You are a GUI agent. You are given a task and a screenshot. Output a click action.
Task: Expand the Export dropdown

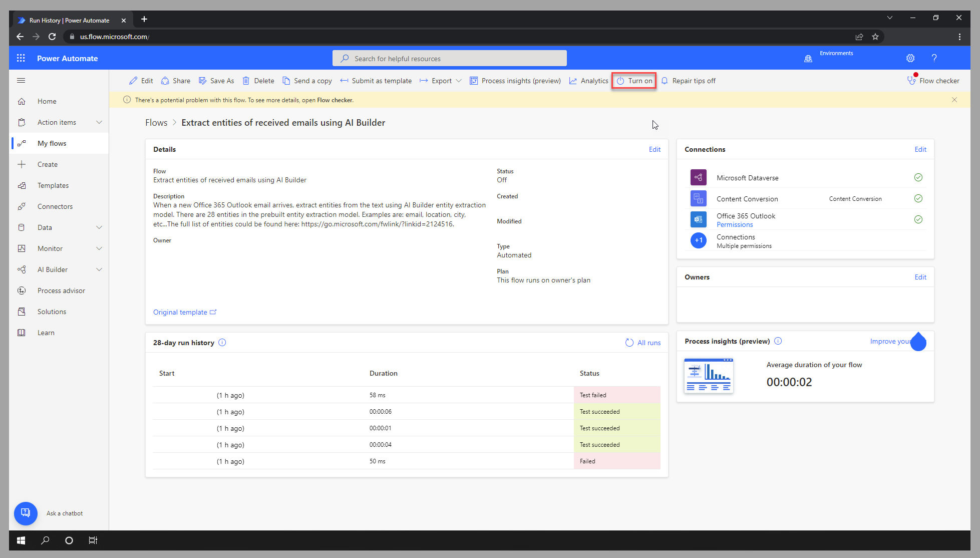459,80
